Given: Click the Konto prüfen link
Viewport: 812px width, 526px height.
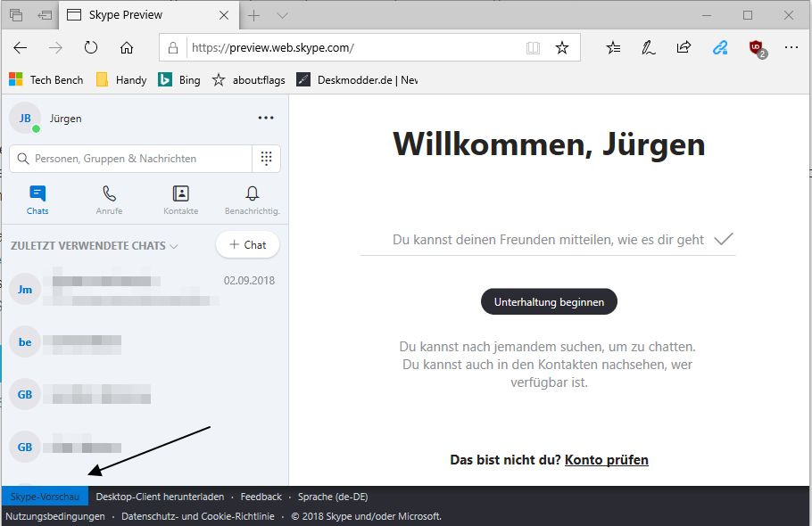Looking at the screenshot, I should click(607, 460).
